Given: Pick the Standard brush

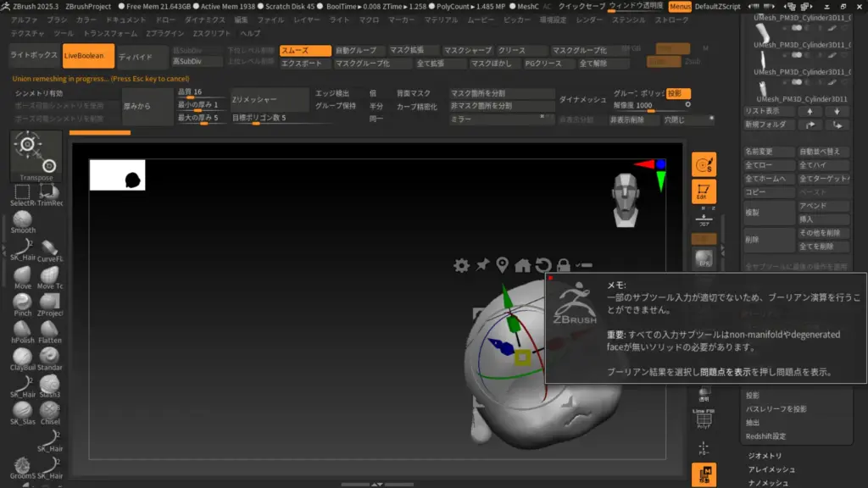Looking at the screenshot, I should click(49, 359).
